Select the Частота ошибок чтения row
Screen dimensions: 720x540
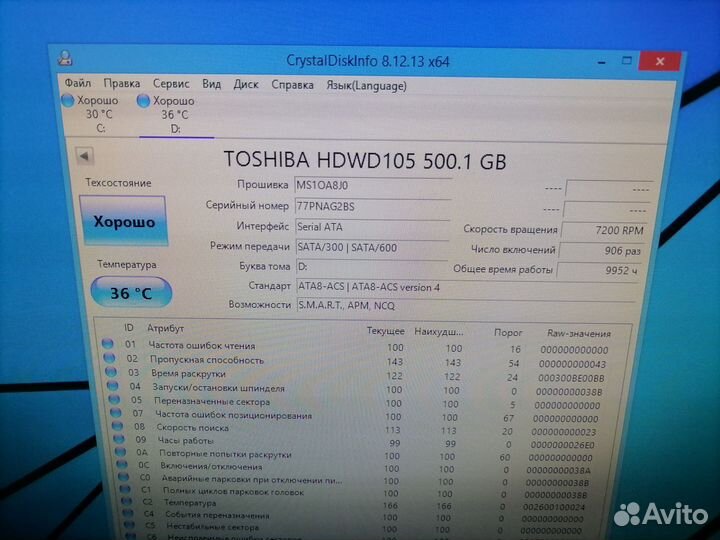[356, 347]
